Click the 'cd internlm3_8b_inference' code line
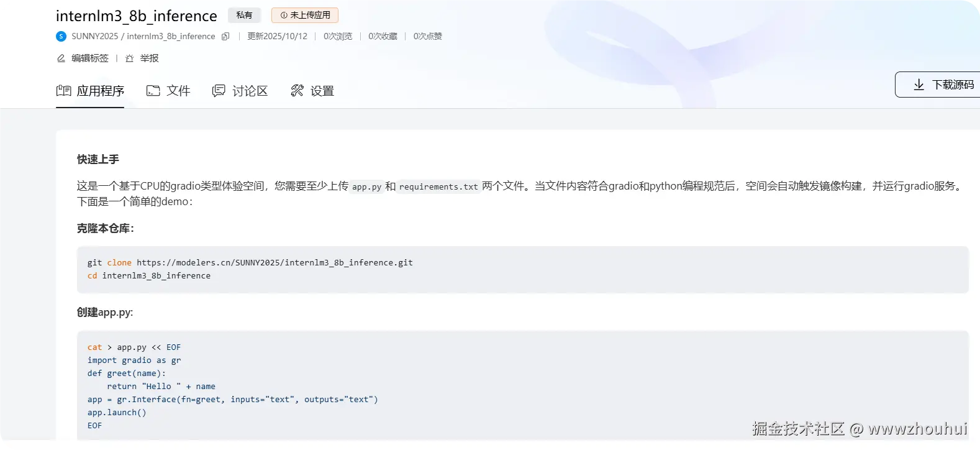The height and width of the screenshot is (450, 980). [149, 276]
